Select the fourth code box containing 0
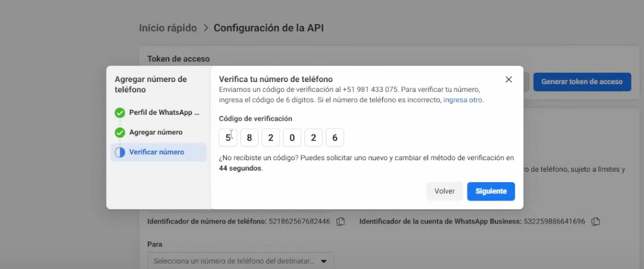 [292, 138]
